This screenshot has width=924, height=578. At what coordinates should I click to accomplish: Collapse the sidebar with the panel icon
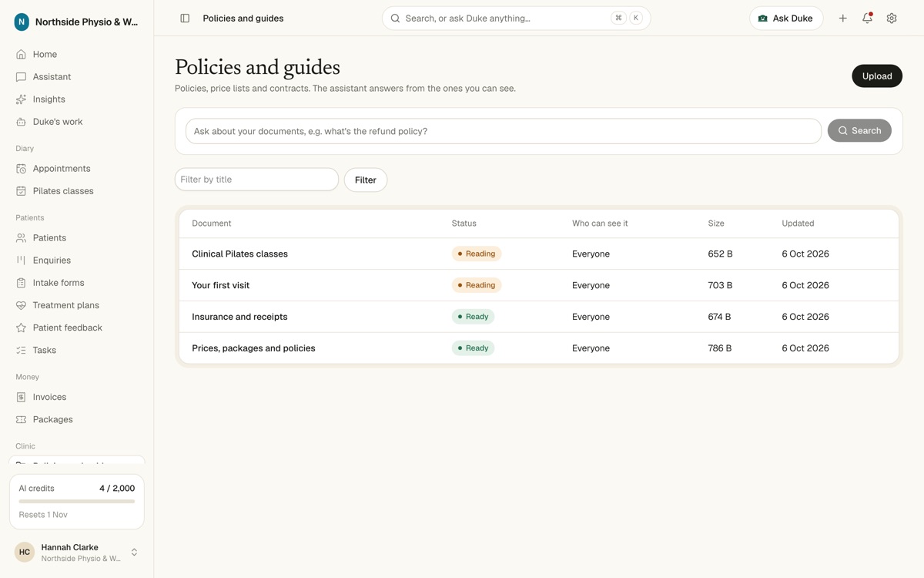point(185,18)
